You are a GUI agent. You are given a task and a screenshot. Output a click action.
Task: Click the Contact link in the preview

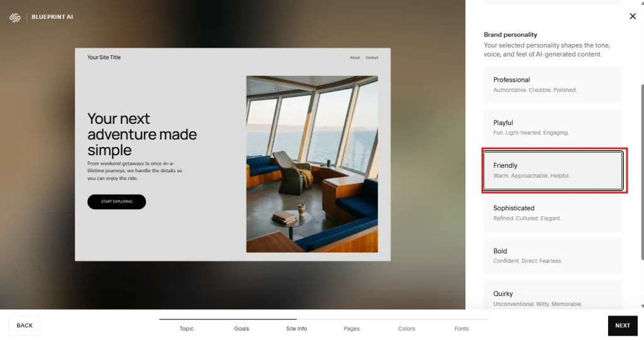[372, 58]
